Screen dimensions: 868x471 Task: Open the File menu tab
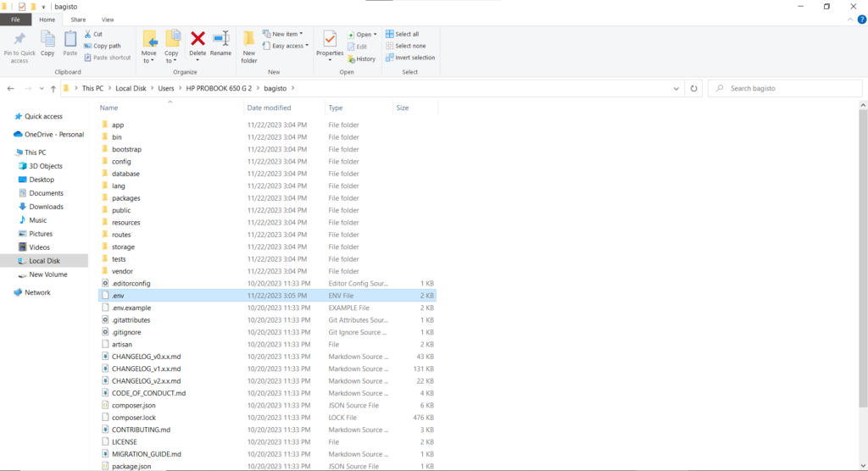point(16,19)
